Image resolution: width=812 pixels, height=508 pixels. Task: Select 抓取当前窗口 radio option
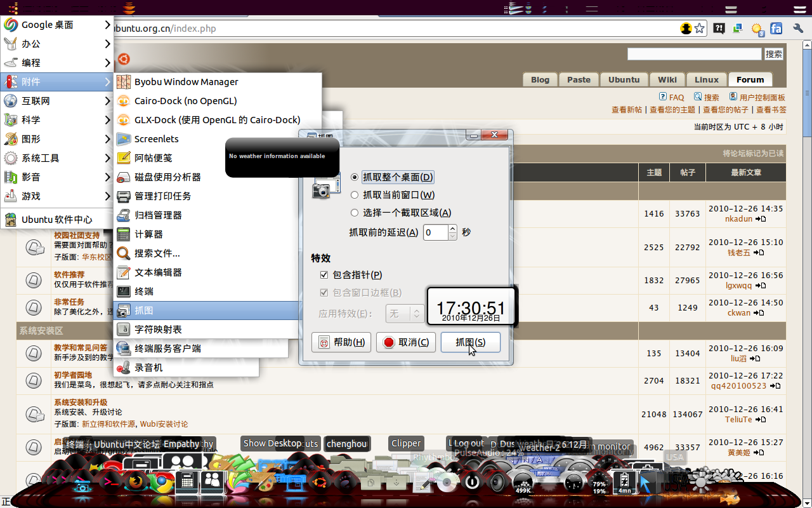click(393, 195)
